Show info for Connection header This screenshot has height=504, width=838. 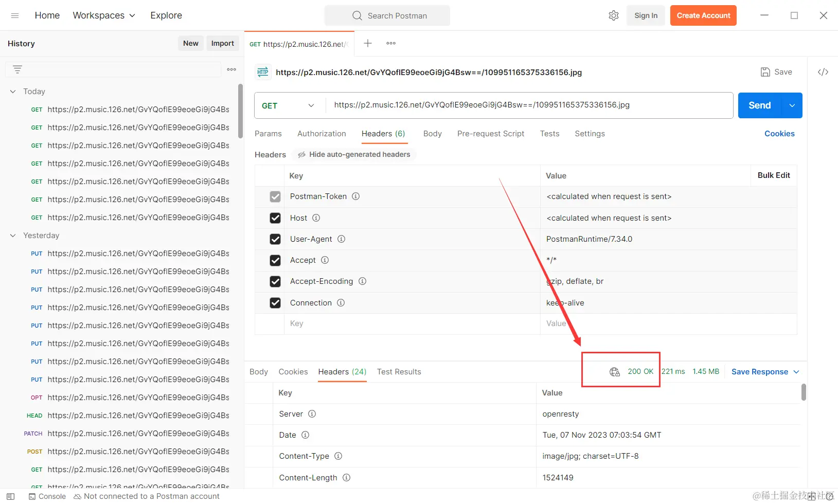pos(341,303)
